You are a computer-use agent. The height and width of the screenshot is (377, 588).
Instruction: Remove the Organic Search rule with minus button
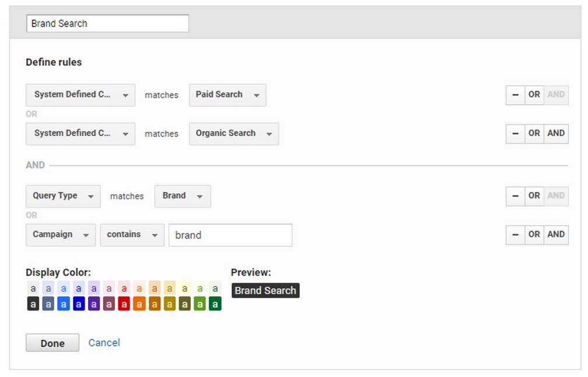(x=515, y=134)
